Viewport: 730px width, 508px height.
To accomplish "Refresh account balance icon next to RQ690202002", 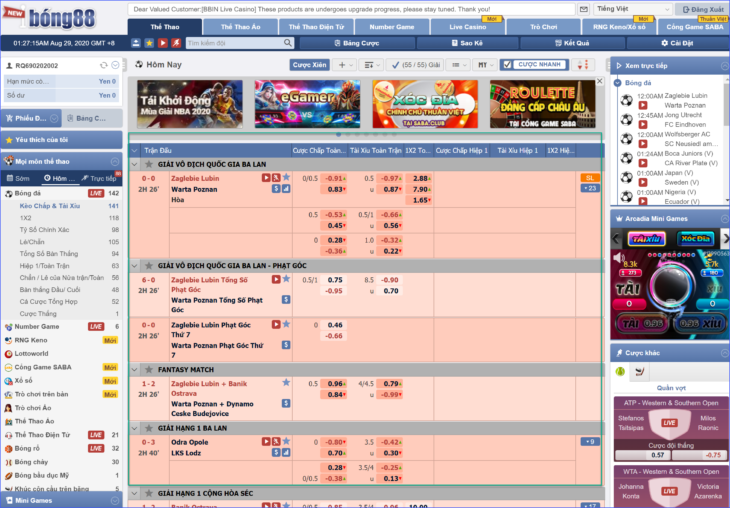I will pyautogui.click(x=104, y=65).
